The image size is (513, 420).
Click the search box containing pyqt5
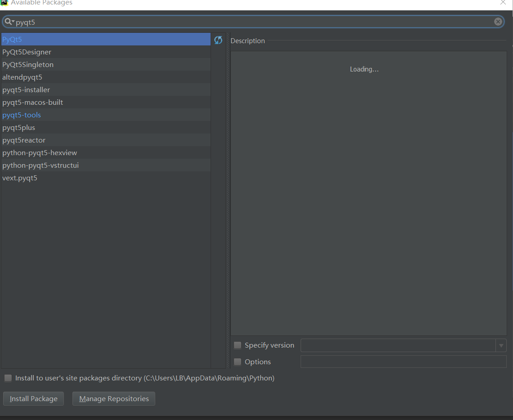click(x=252, y=22)
